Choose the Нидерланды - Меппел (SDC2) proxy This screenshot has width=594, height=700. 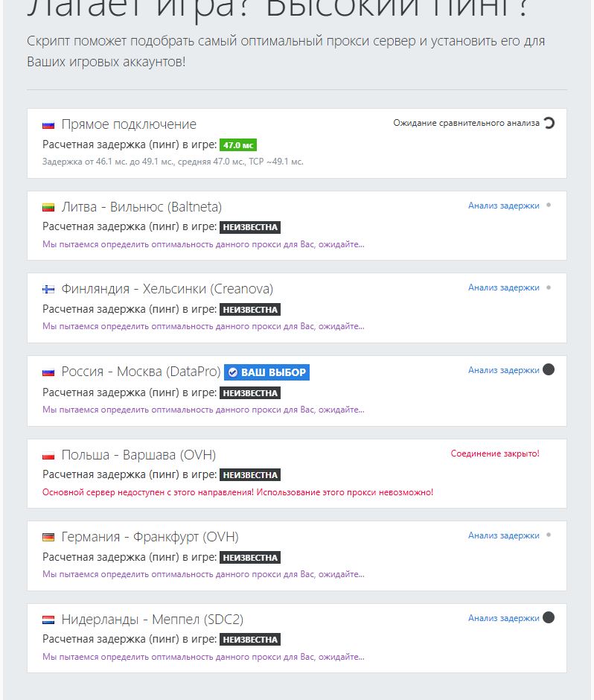coord(152,620)
